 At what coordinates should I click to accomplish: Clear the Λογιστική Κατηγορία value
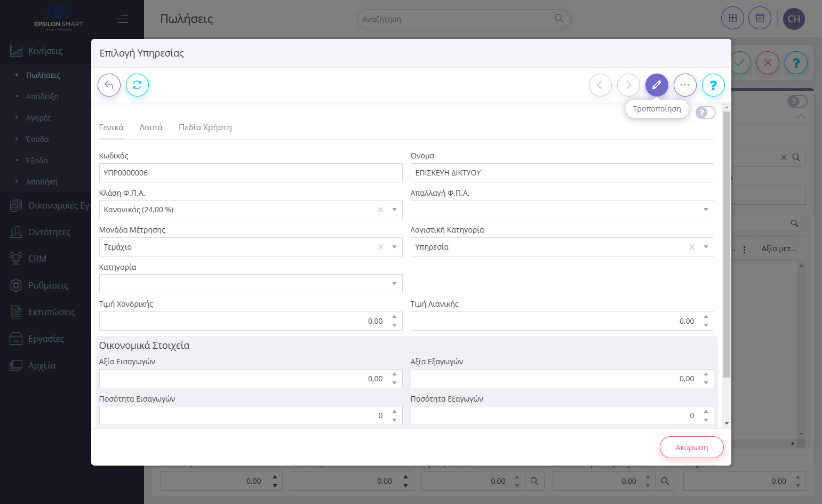pos(692,247)
